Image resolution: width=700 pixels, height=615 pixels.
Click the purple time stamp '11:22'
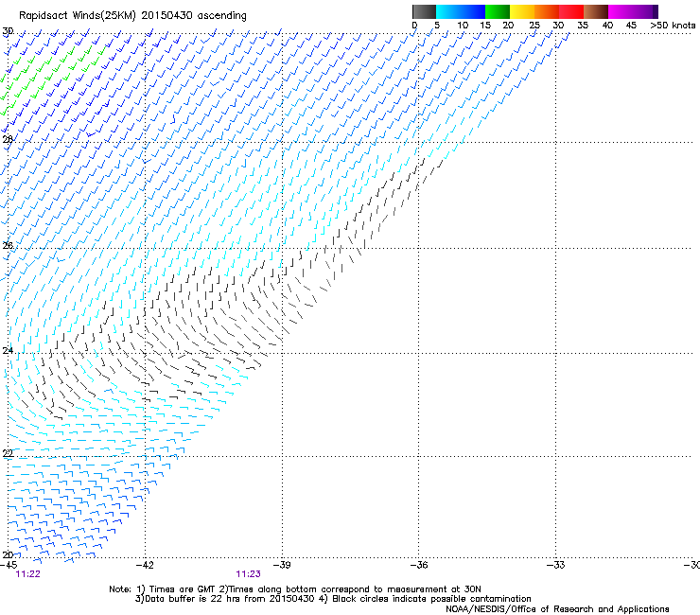[27, 574]
